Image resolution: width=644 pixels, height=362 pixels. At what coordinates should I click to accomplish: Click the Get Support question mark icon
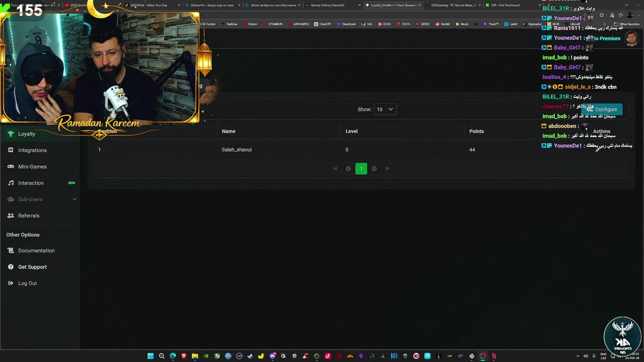[x=11, y=266]
